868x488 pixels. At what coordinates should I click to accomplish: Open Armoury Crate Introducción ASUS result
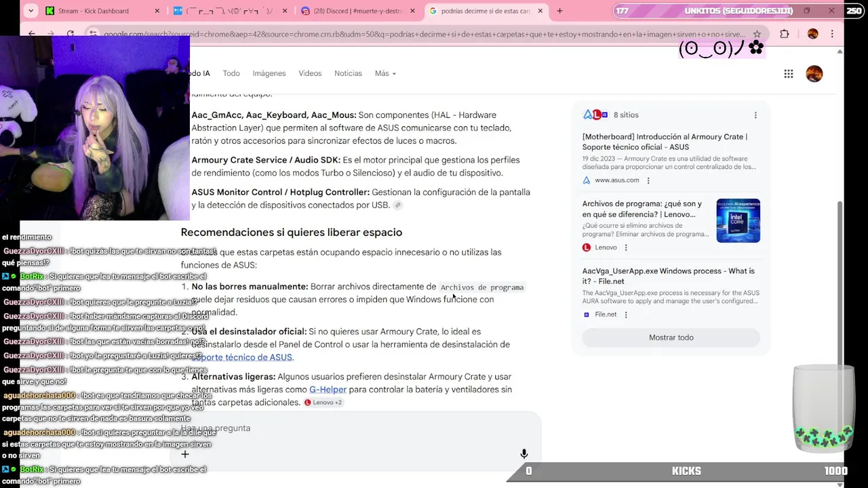click(665, 142)
